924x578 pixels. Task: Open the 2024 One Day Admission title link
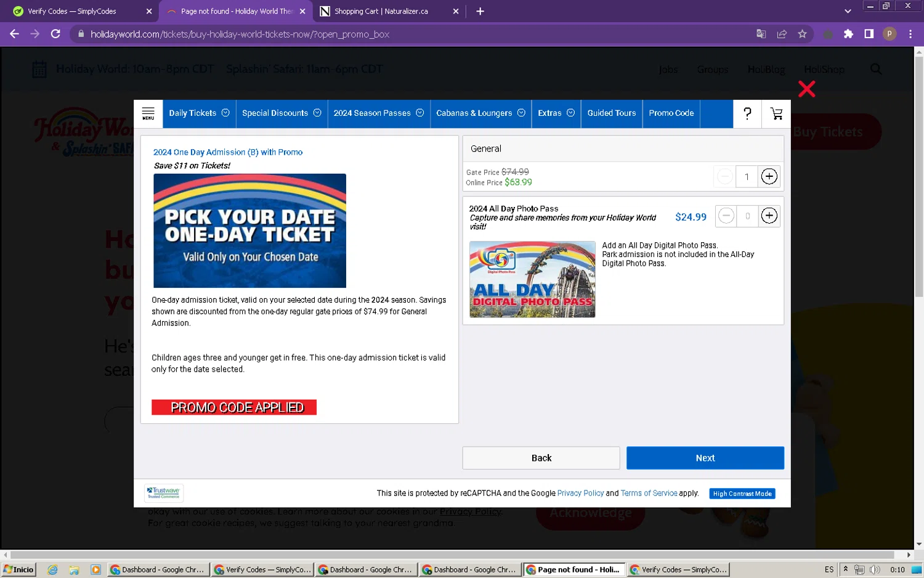click(228, 152)
